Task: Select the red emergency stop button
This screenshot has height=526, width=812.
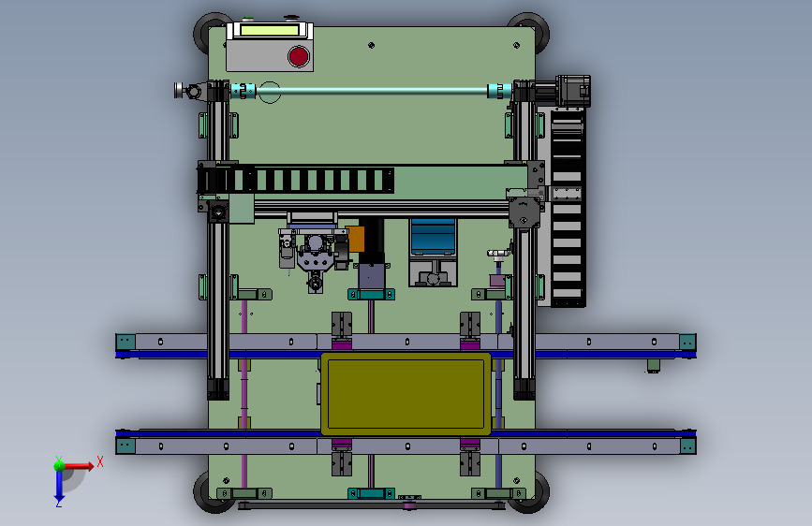Action: tap(299, 56)
